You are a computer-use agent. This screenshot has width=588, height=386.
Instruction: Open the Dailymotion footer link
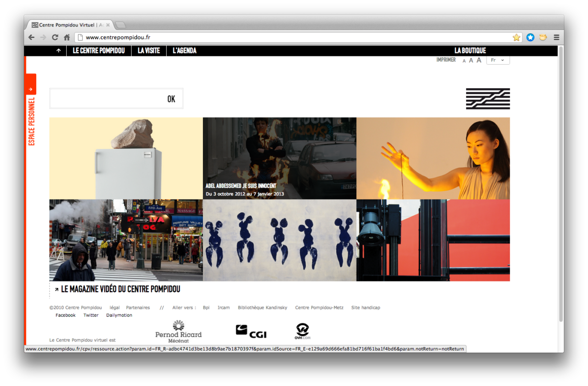pos(119,315)
